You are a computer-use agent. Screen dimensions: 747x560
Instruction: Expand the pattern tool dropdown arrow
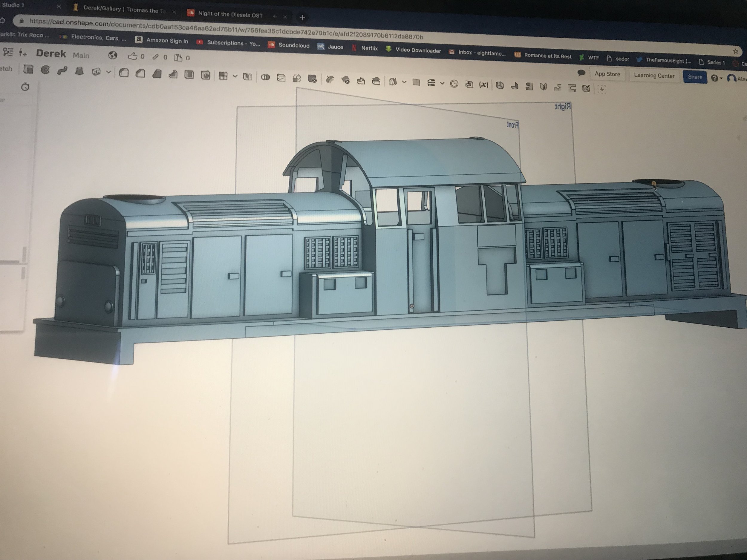click(235, 76)
